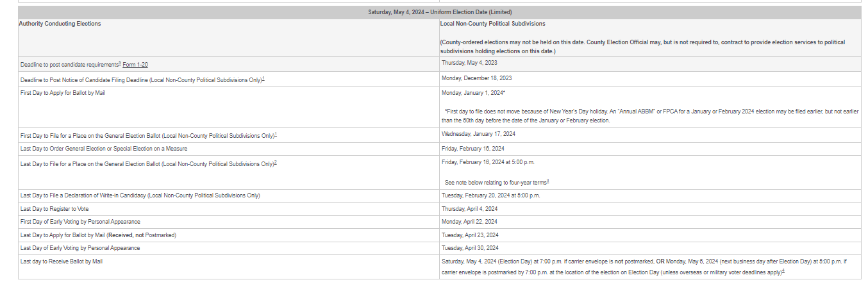Screen dimensions: 868x282
Task: Click the Local Non-County Political Subdivisions heading
Action: tap(492, 24)
